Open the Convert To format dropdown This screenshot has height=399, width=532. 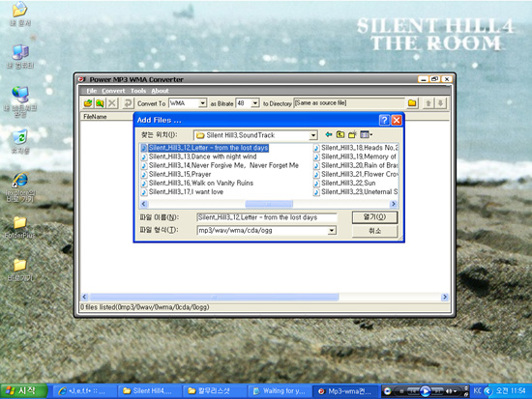pos(202,103)
